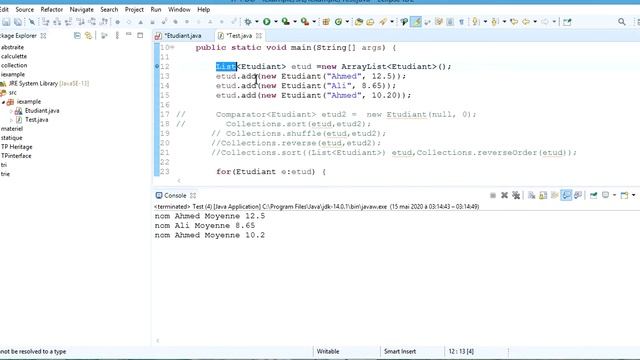Toggle console Scroll Lock icon
This screenshot has height=360, width=640.
(x=543, y=196)
